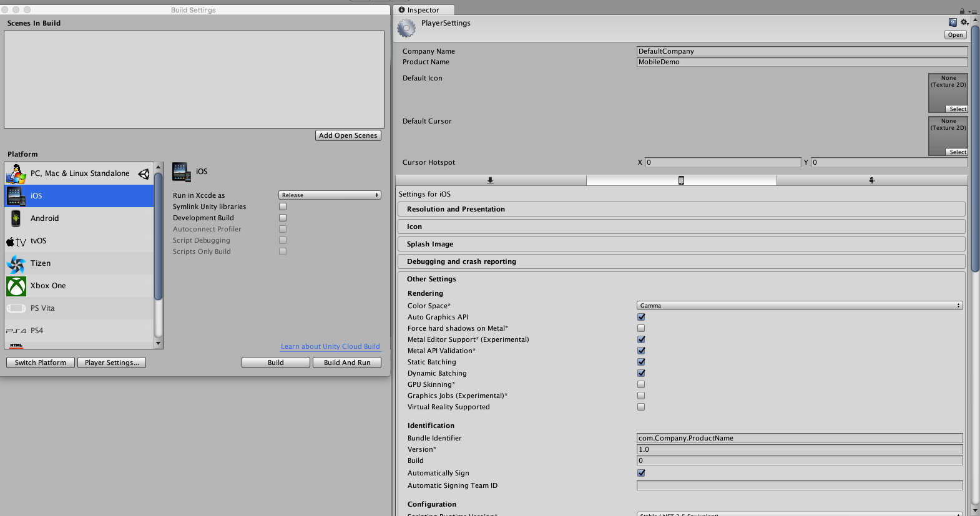
Task: Expand the Splash Image section
Action: (681, 244)
